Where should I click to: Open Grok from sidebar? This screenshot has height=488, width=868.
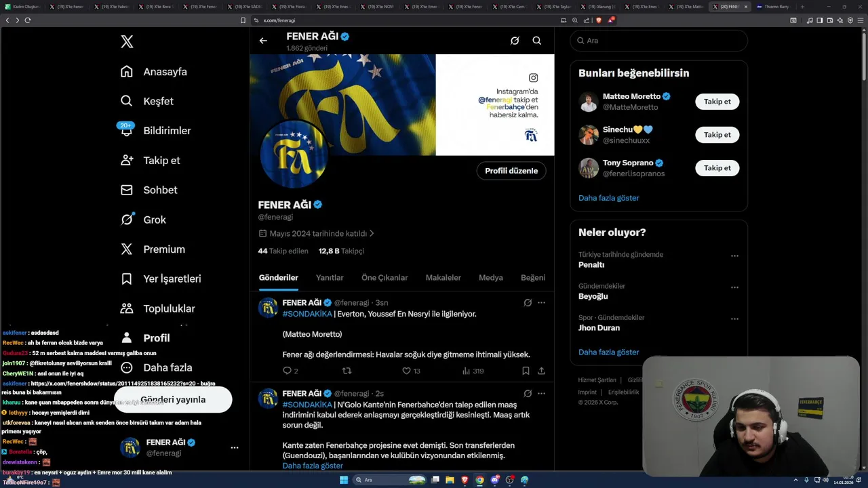pos(143,220)
